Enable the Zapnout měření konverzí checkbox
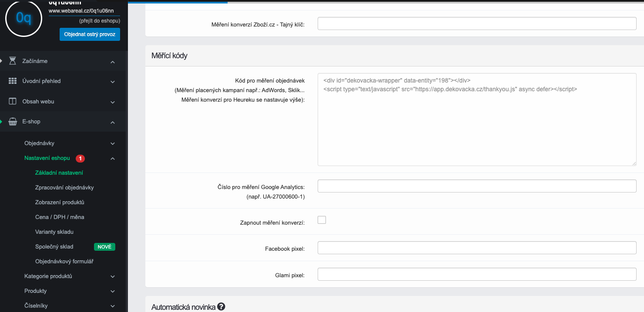Screen dimensions: 644x312 (322, 220)
